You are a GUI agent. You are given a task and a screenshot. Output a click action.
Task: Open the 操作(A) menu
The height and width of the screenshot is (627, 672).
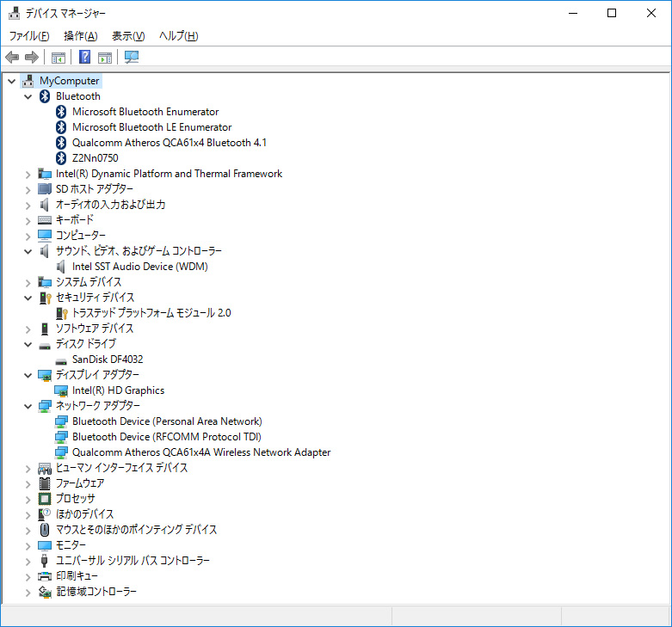(x=80, y=36)
